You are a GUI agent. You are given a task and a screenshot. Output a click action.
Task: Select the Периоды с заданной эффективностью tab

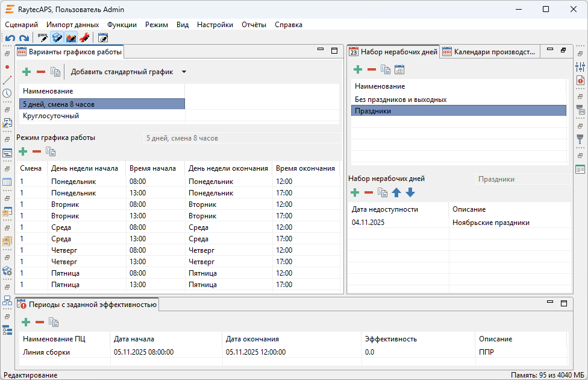tap(87, 305)
